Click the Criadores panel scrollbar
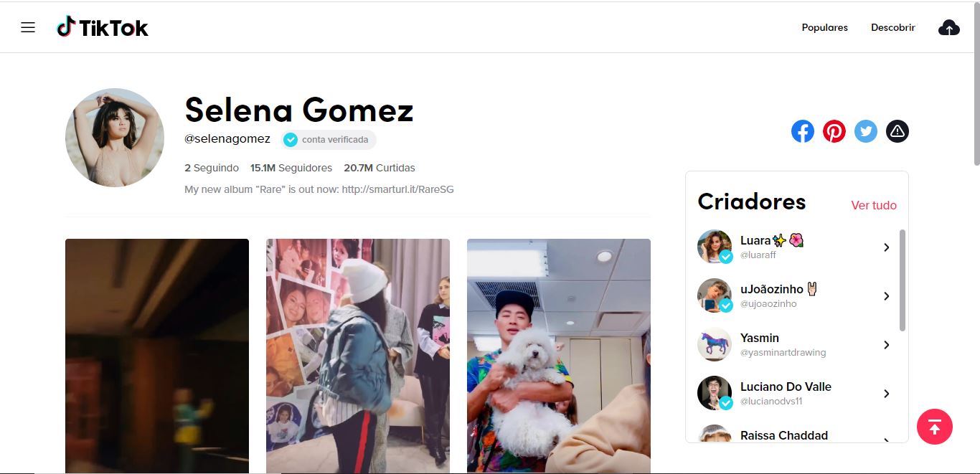Image resolution: width=980 pixels, height=474 pixels. click(902, 280)
